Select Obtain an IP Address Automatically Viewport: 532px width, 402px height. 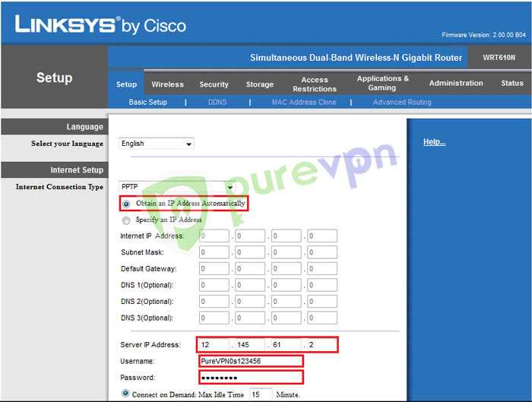[x=126, y=204]
